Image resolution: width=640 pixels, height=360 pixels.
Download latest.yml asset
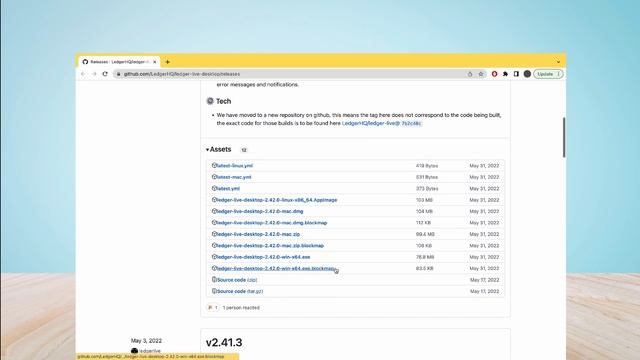pos(228,189)
